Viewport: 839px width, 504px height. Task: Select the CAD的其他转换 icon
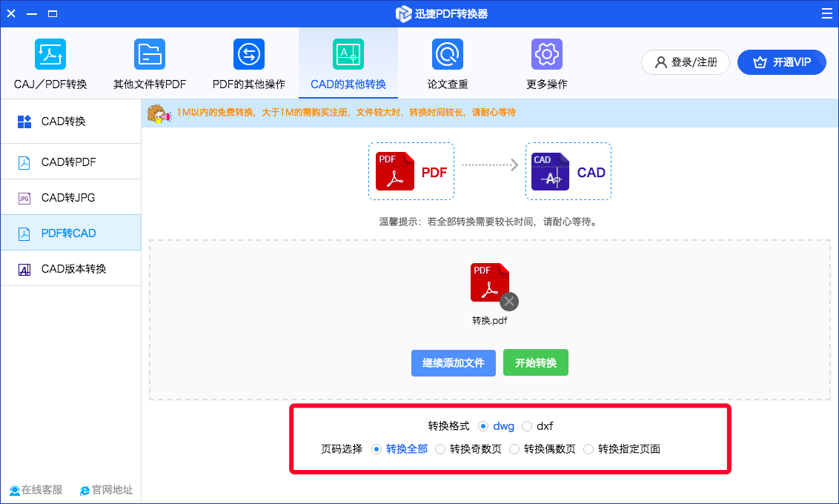click(348, 54)
